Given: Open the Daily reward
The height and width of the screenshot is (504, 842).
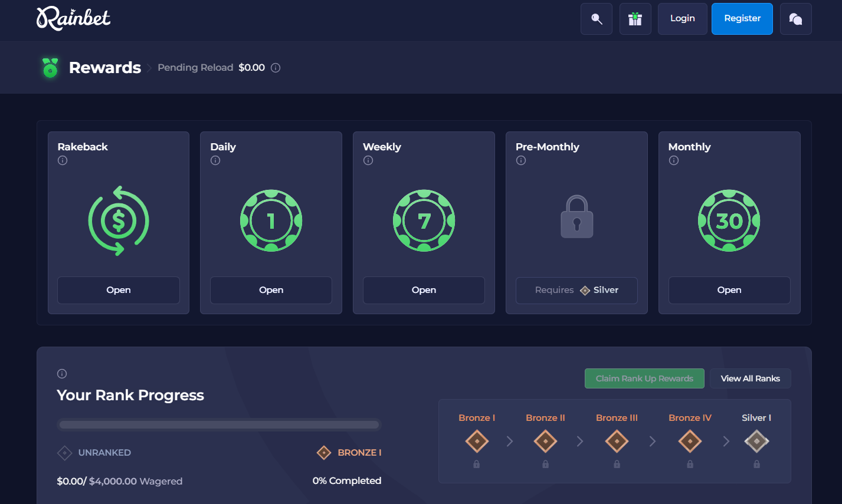Looking at the screenshot, I should tap(271, 290).
